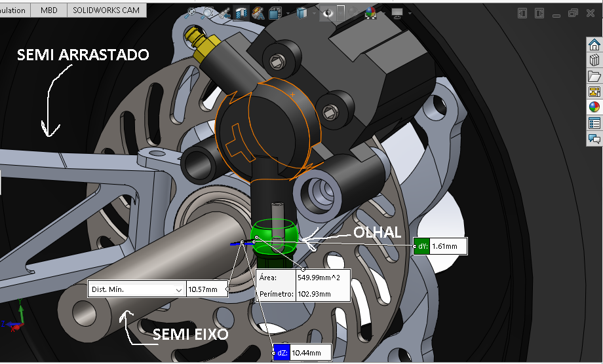Open the SOLIDWORKS Forum pane
This screenshot has height=364, width=603.
(594, 139)
